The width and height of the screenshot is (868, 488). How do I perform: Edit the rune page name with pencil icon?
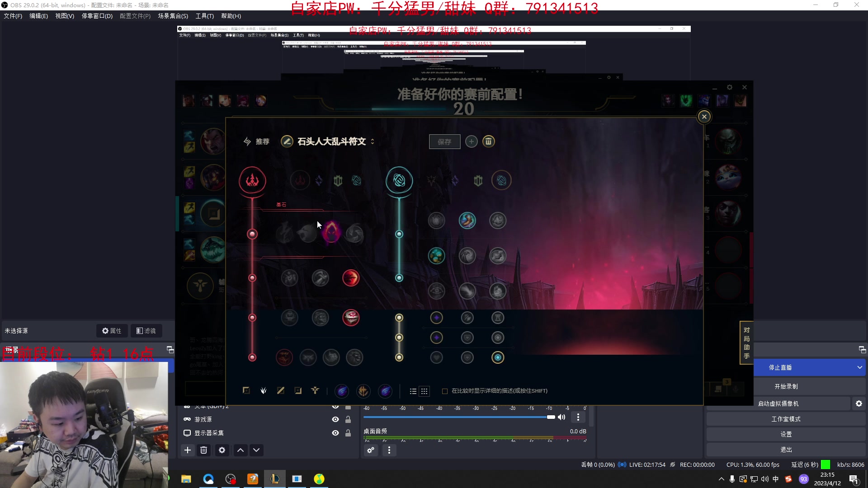[x=287, y=142]
